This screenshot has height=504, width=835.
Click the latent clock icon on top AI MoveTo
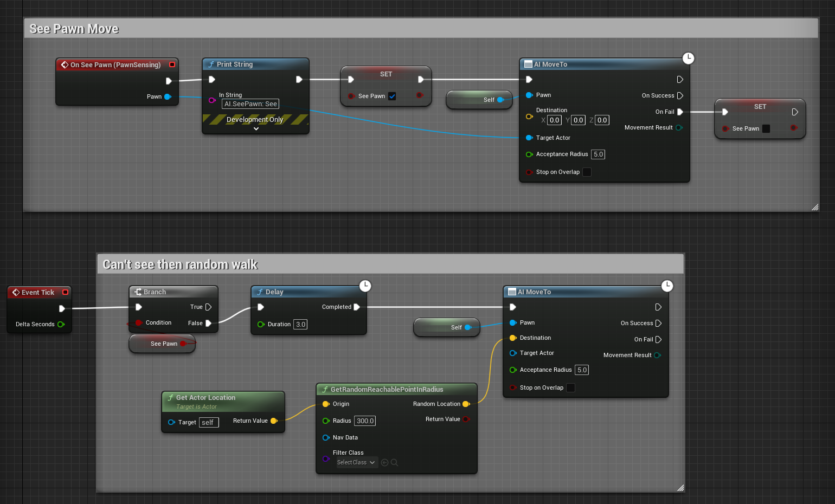(688, 58)
